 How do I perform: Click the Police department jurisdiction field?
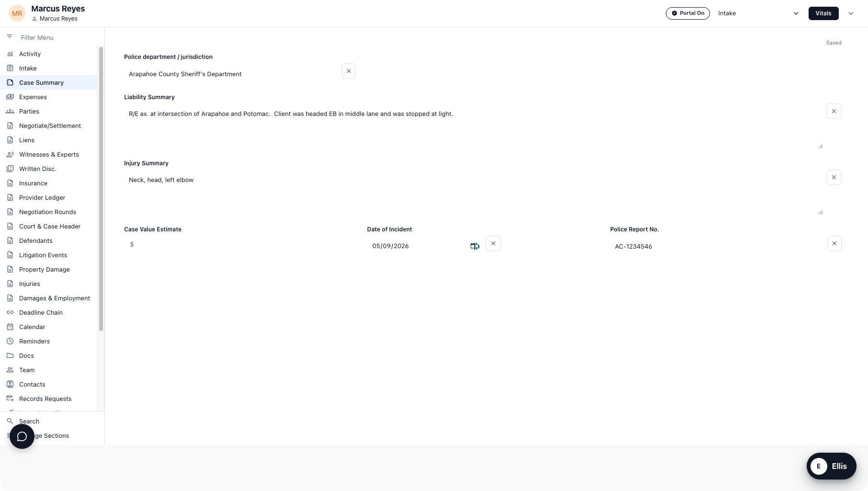(231, 74)
